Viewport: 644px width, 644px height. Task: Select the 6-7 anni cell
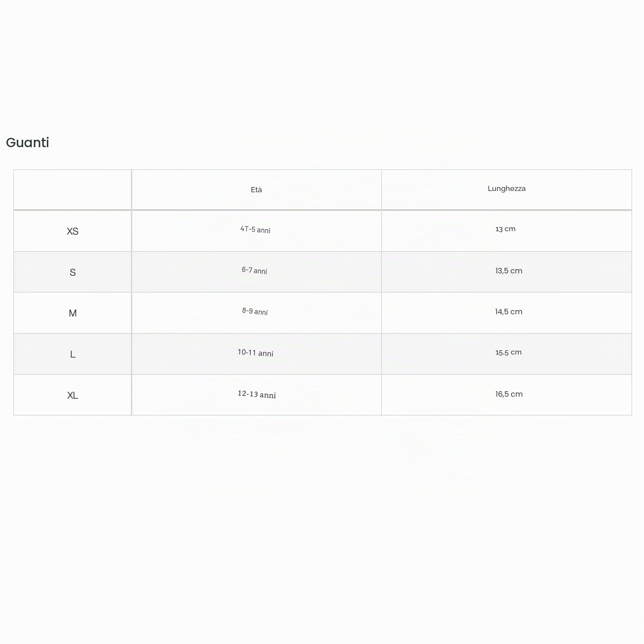click(x=254, y=271)
